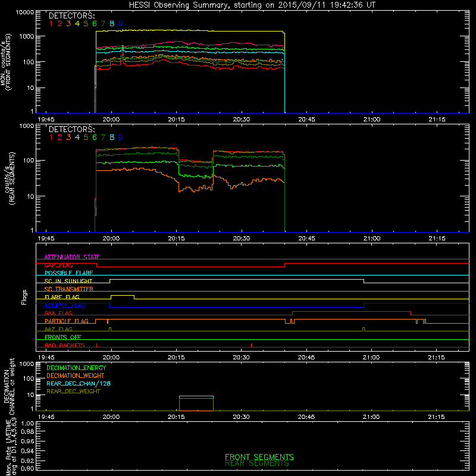Click the vertical Flags axis label

click(24, 297)
